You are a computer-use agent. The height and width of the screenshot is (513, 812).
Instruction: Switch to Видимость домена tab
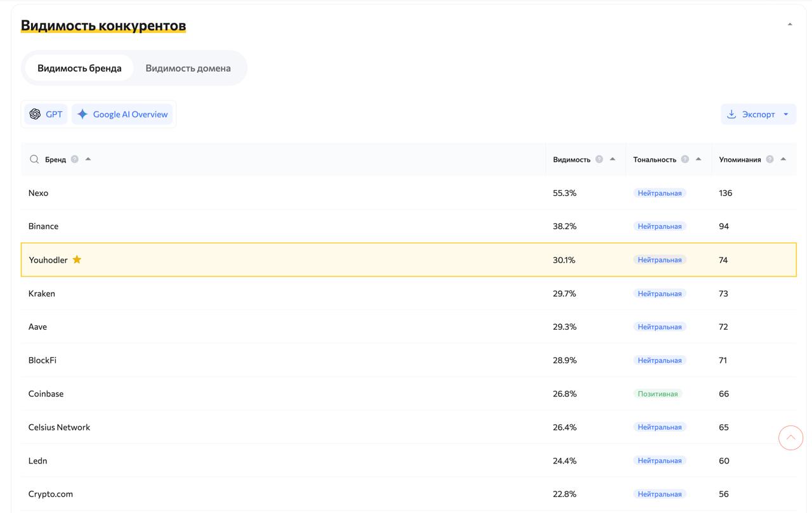tap(188, 68)
